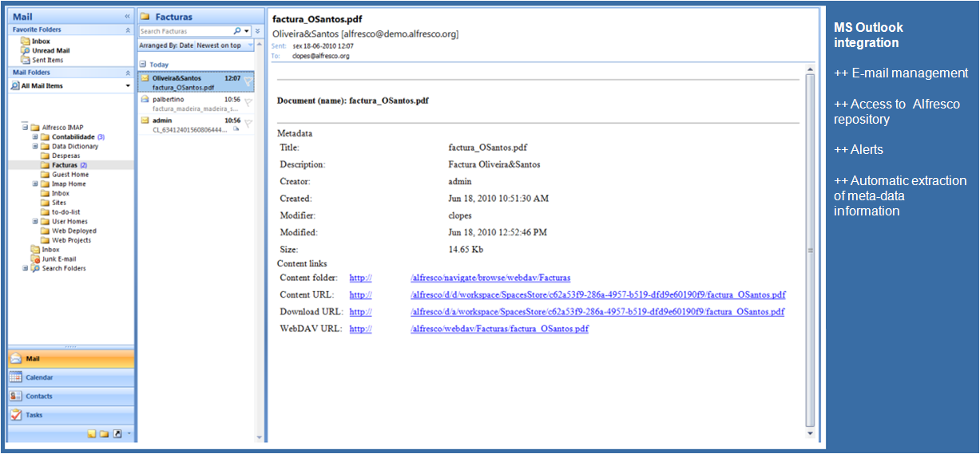980x454 pixels.
Task: Open the Shortcuts icon with arrow
Action: click(x=117, y=434)
